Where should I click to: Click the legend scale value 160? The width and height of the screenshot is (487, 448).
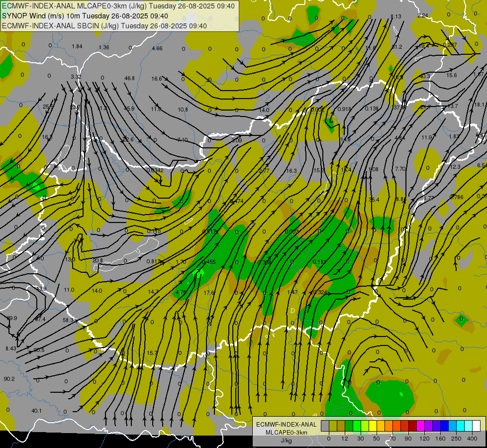[440, 439]
